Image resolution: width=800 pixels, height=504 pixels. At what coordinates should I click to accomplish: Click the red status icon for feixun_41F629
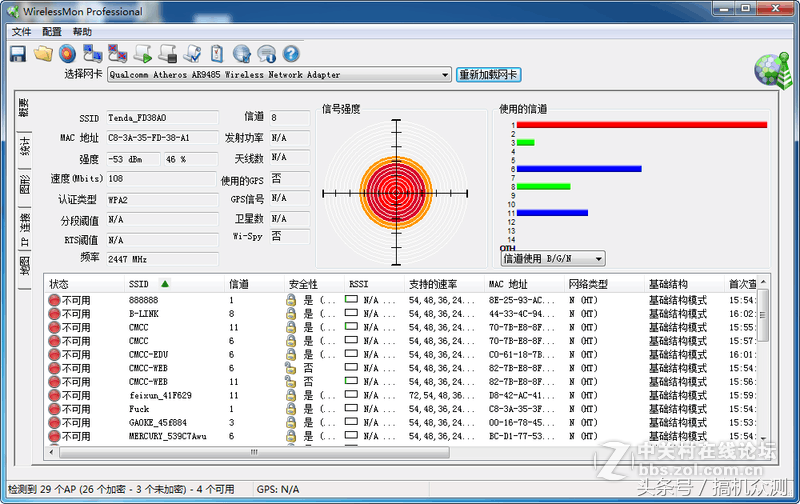[54, 395]
